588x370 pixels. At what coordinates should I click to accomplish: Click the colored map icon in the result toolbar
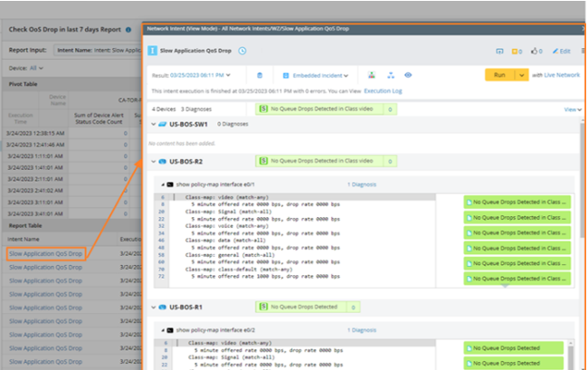click(x=371, y=75)
